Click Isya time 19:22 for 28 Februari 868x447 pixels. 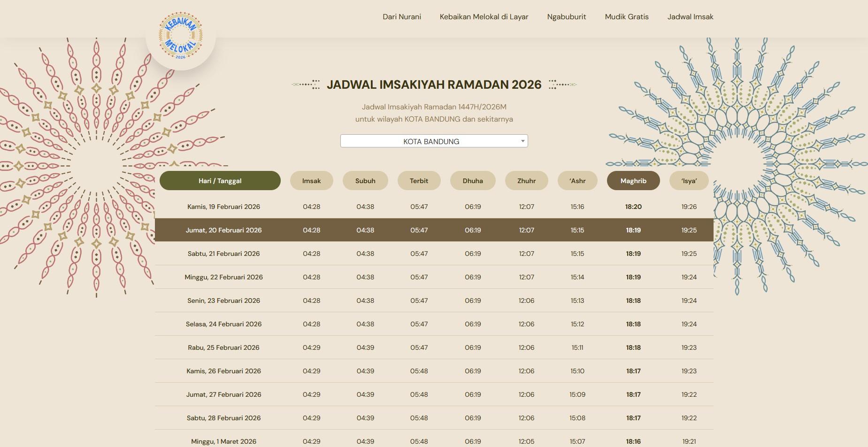tap(689, 418)
